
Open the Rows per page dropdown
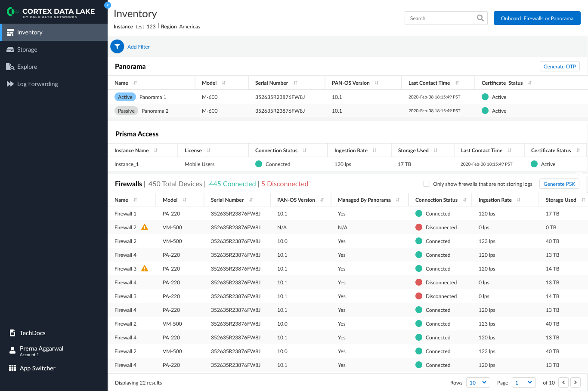pyautogui.click(x=478, y=382)
